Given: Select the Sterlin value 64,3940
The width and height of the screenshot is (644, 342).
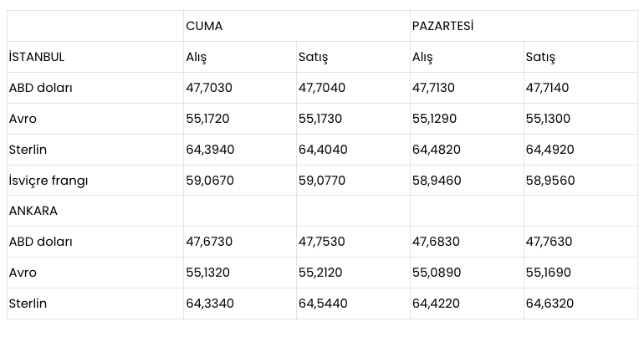Looking at the screenshot, I should point(210,150).
